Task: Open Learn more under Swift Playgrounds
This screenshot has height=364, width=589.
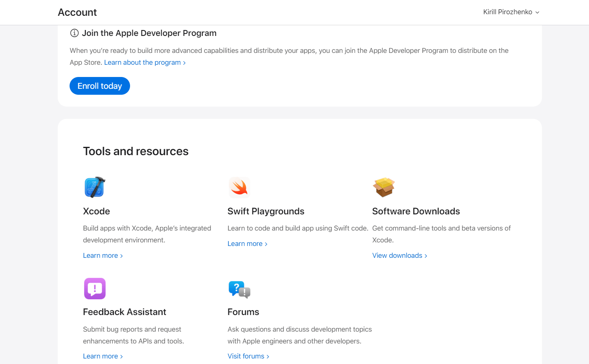Action: (247, 244)
